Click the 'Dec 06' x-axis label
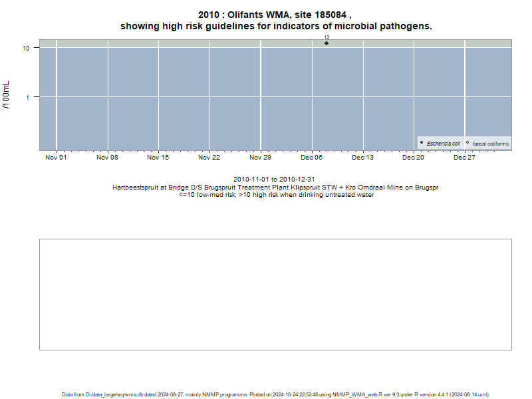This screenshot has width=532, height=399. [311, 158]
